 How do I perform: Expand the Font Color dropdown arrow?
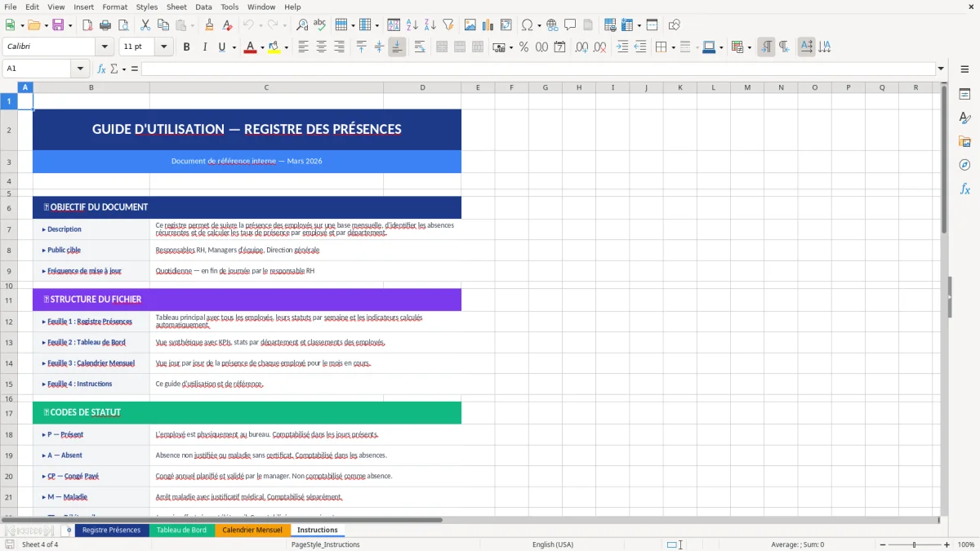click(262, 47)
